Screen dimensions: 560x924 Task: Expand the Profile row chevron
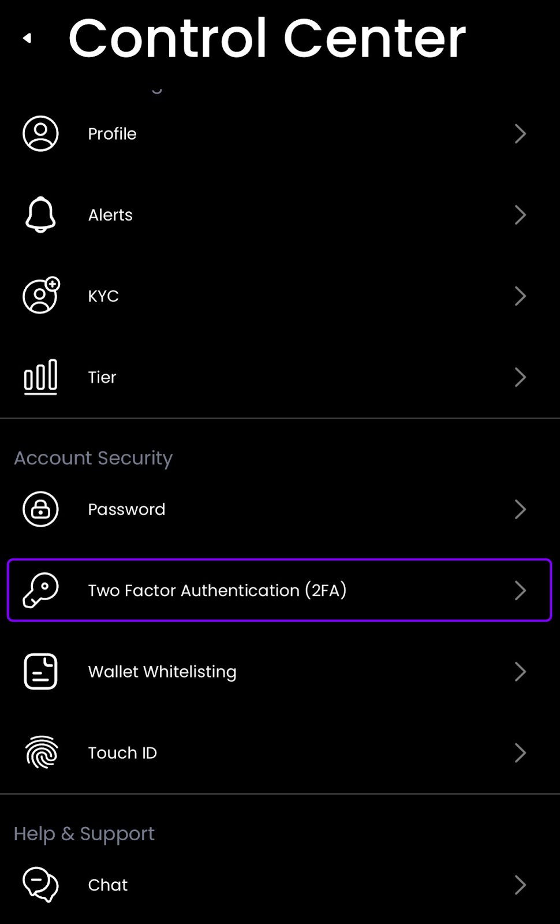[520, 133]
